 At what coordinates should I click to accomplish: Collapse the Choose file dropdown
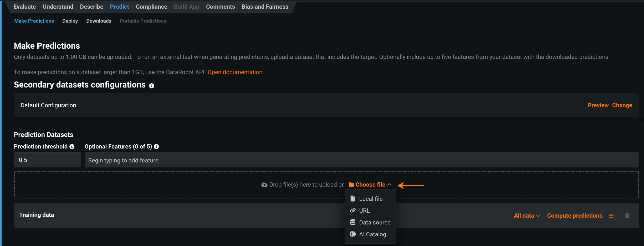370,185
